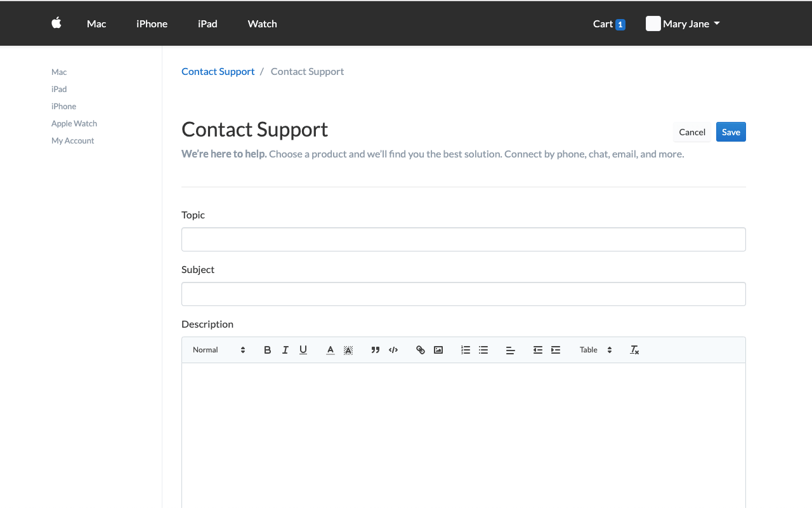Apply an ordered numbered list
The image size is (812, 508).
(465, 350)
